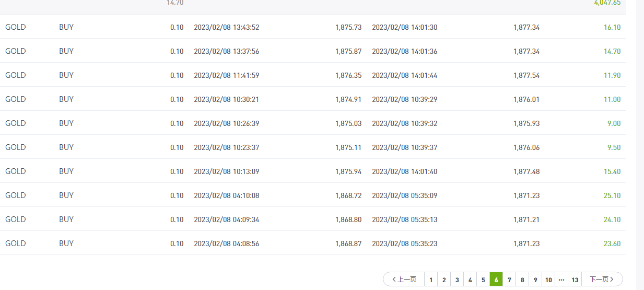The width and height of the screenshot is (644, 290).
Task: Click profit value 25.10
Action: (612, 195)
